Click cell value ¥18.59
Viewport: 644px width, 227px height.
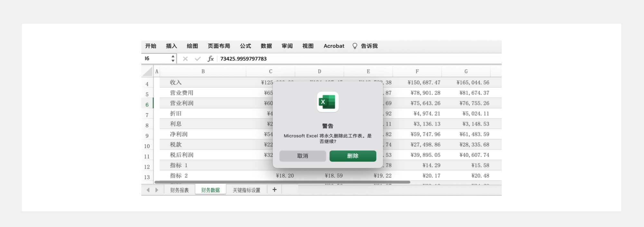click(334, 176)
